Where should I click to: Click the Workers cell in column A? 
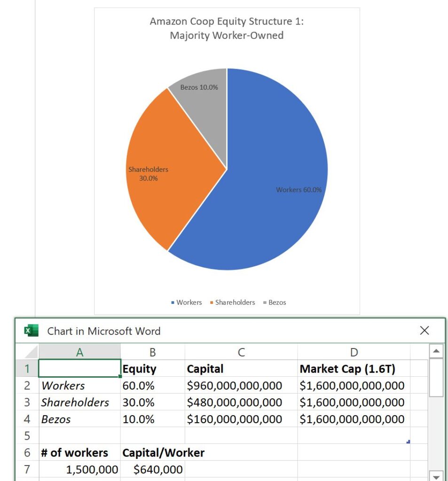click(x=79, y=385)
